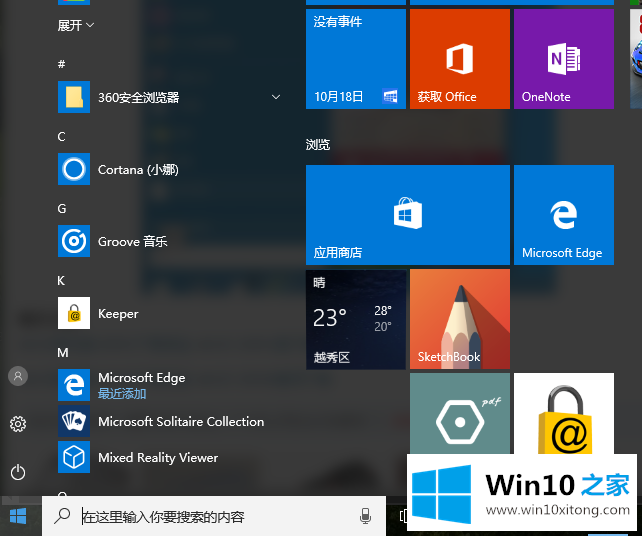Open Mixed Reality Viewer

170,457
